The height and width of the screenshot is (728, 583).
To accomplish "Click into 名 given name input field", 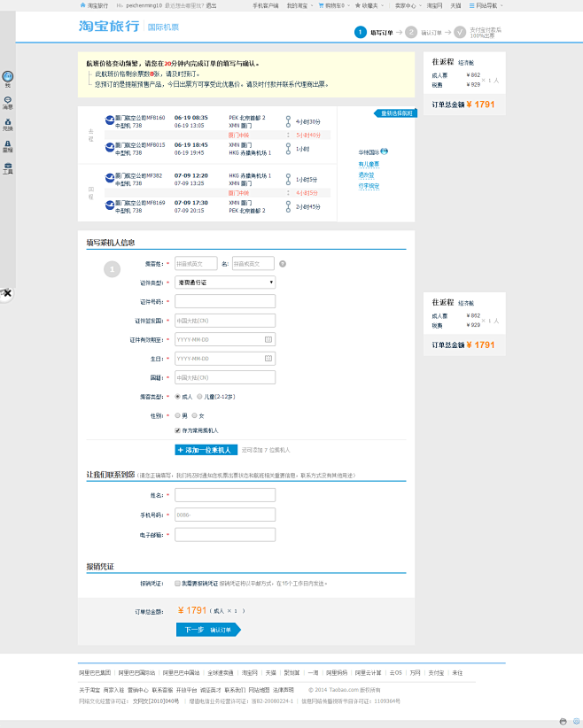I will [253, 264].
